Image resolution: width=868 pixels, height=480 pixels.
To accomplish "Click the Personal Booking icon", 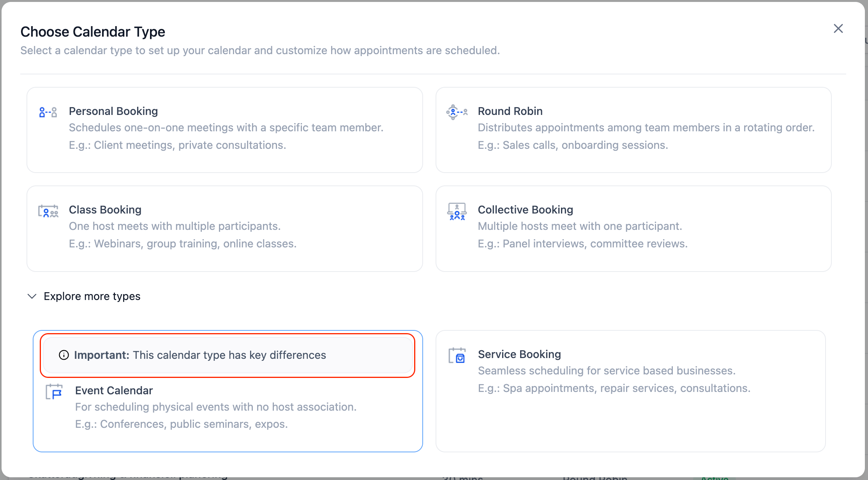I will coord(48,112).
